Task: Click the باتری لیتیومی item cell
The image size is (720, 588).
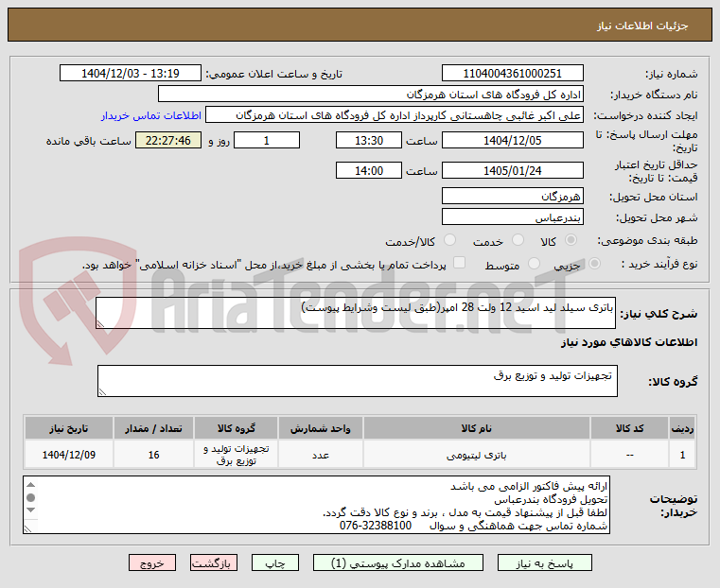Action: click(x=476, y=455)
